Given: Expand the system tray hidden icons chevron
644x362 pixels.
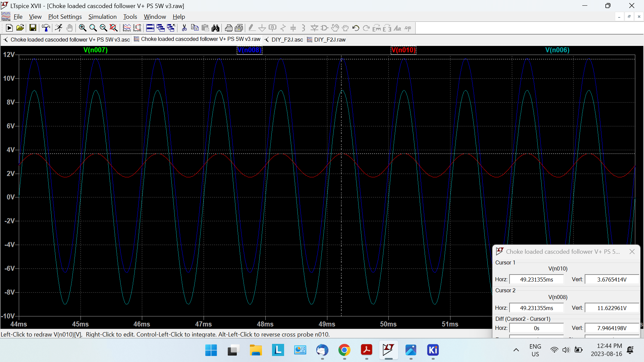Looking at the screenshot, I should tap(516, 350).
